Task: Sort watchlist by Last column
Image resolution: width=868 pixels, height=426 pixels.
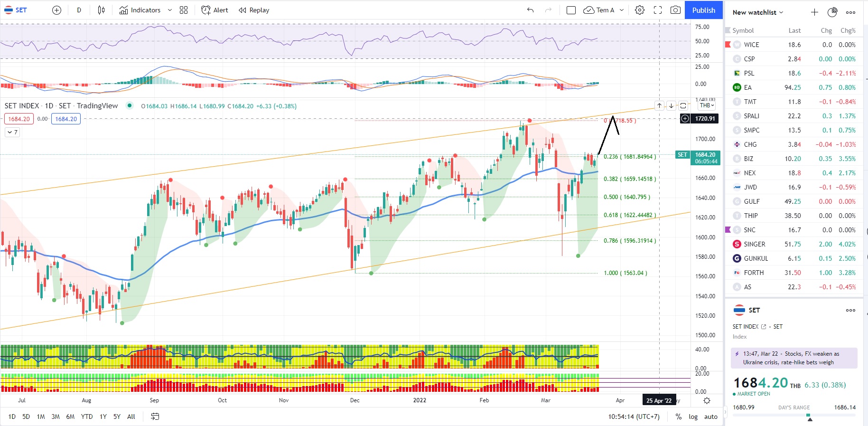Action: [794, 30]
